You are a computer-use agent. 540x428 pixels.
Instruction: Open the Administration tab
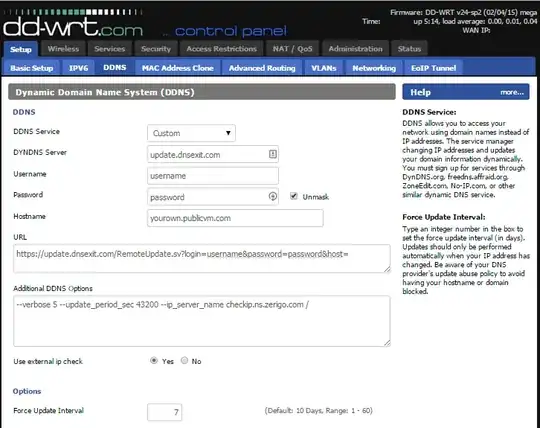coord(355,49)
